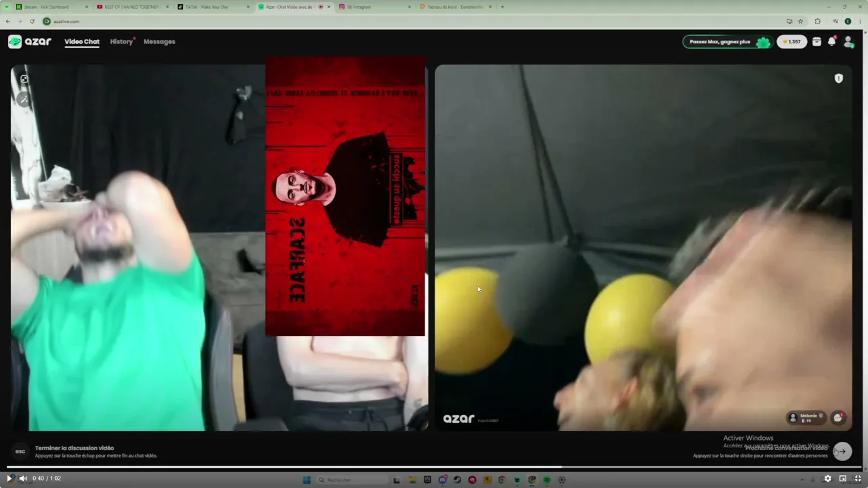Go to next video chat arrow

842,451
